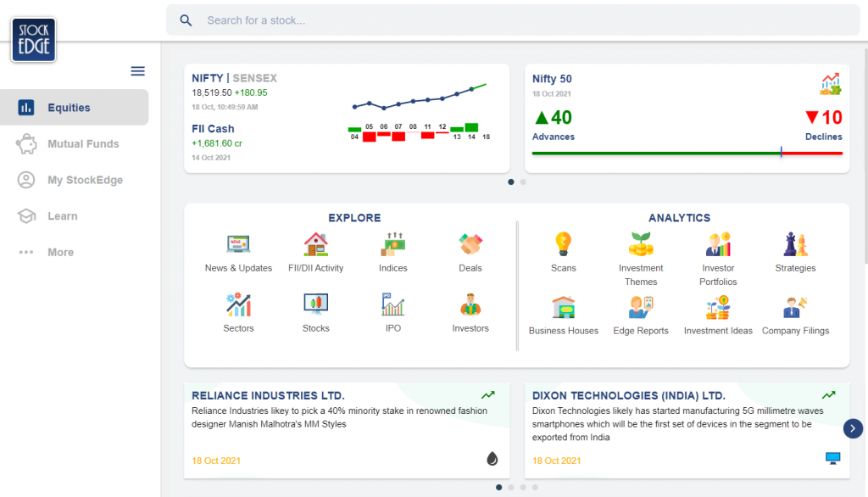Select fourth news carousel dot

(535, 488)
